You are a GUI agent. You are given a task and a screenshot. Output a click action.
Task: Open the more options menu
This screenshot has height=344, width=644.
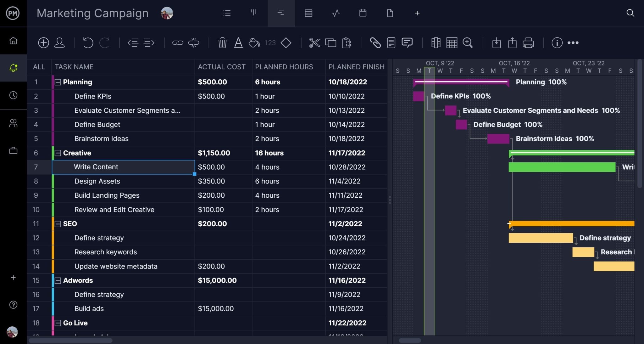point(573,42)
